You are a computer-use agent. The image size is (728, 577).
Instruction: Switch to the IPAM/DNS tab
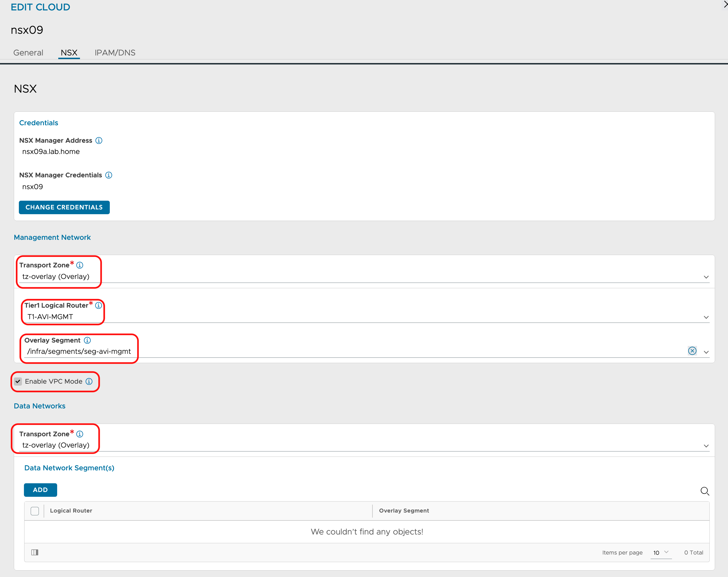pos(115,53)
